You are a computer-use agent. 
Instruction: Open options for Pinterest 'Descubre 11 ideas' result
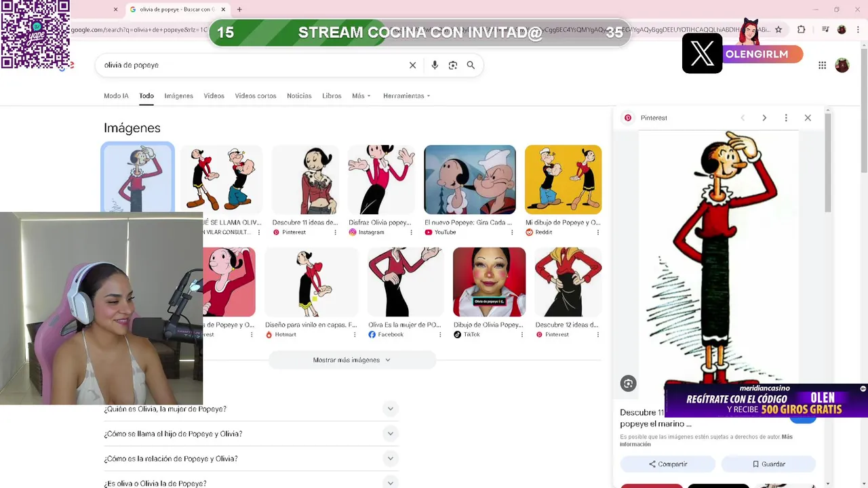click(335, 232)
